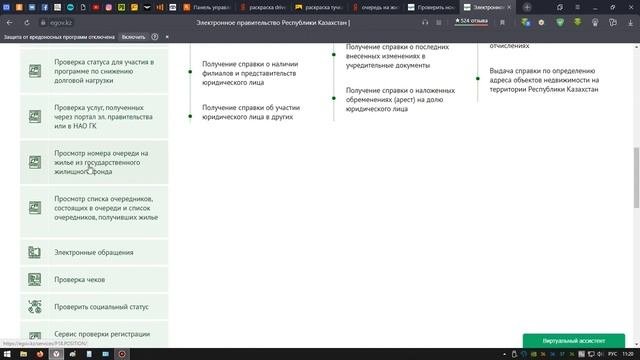Click the egov.kz address field
This screenshot has width=640, height=360.
pyautogui.click(x=61, y=23)
